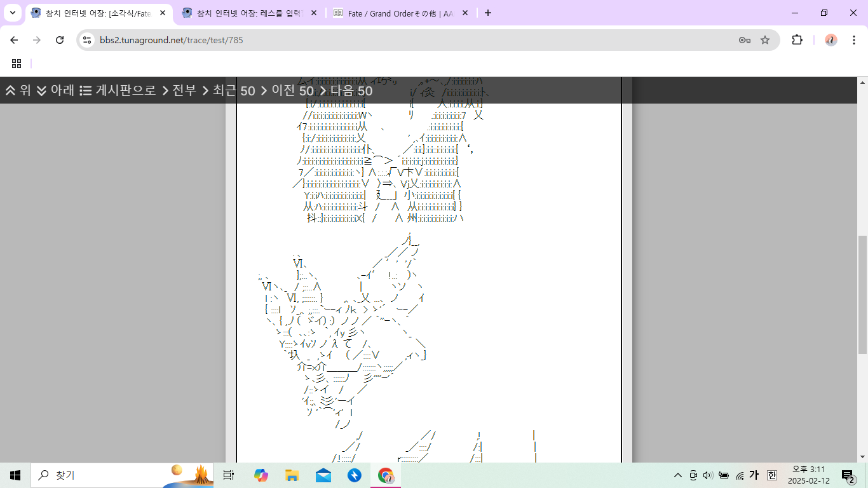Viewport: 868px width, 488px height.
Task: Open the apps grid in bookmarks bar
Action: 17,64
